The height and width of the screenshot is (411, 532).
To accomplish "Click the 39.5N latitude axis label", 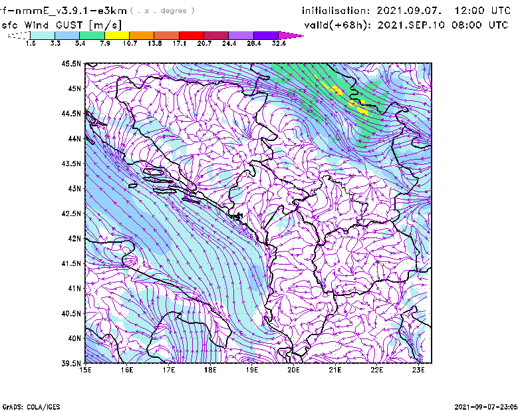I will pos(71,364).
